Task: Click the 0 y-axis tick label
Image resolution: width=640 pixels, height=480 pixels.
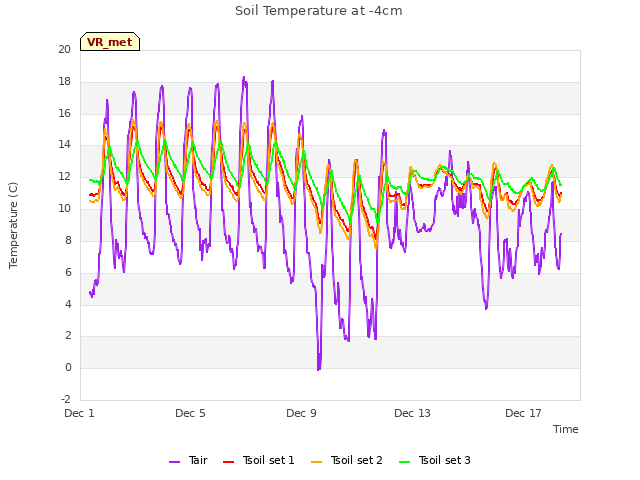Action: 68,367
